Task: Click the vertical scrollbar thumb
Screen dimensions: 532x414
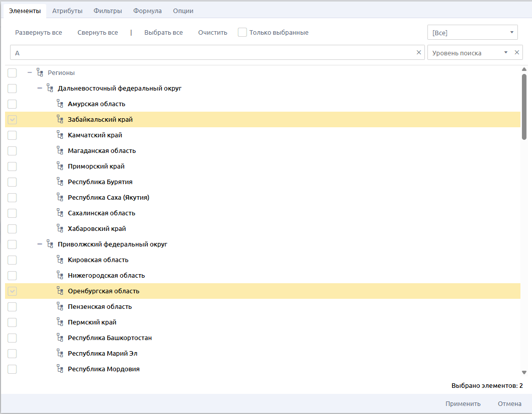Action: pyautogui.click(x=524, y=106)
